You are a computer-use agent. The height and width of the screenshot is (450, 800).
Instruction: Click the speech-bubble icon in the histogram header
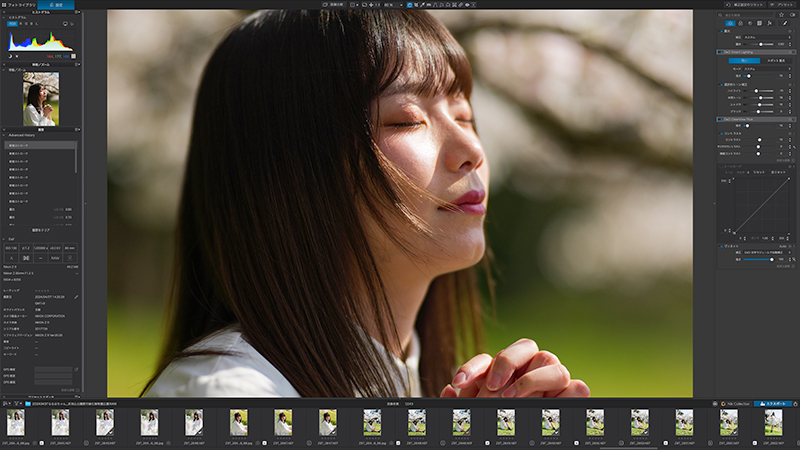[x=65, y=23]
